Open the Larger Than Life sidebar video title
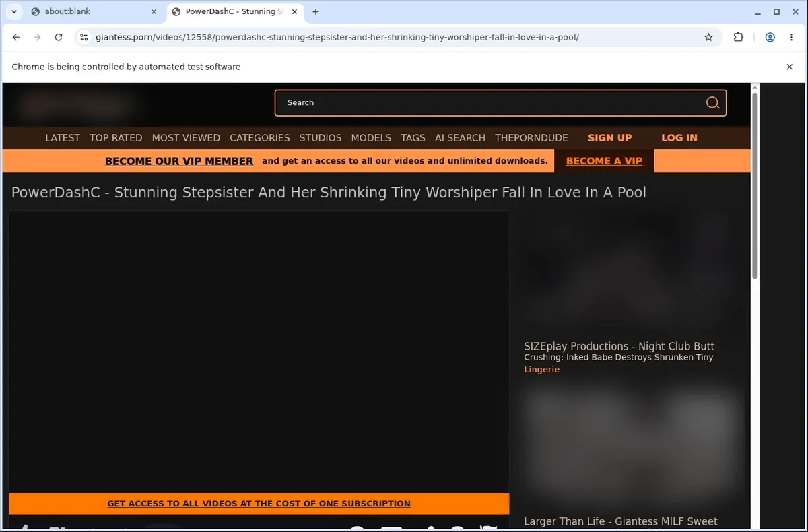The height and width of the screenshot is (532, 808). click(x=621, y=523)
